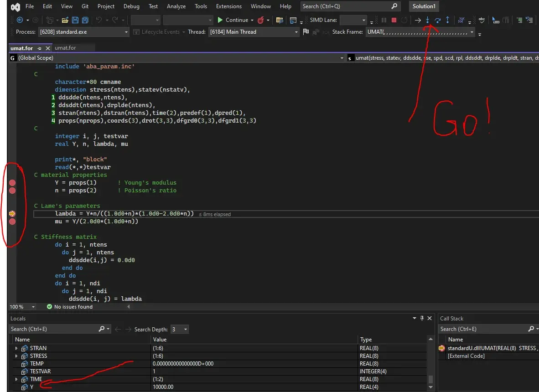Viewport: 539px width, 392px height.
Task: Click the Step Over debug icon
Action: (x=438, y=20)
